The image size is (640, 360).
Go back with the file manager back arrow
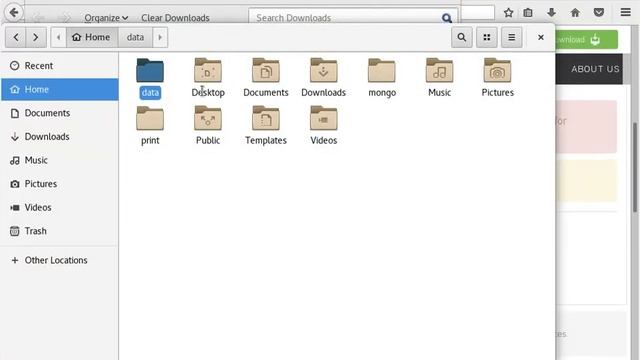click(x=16, y=37)
